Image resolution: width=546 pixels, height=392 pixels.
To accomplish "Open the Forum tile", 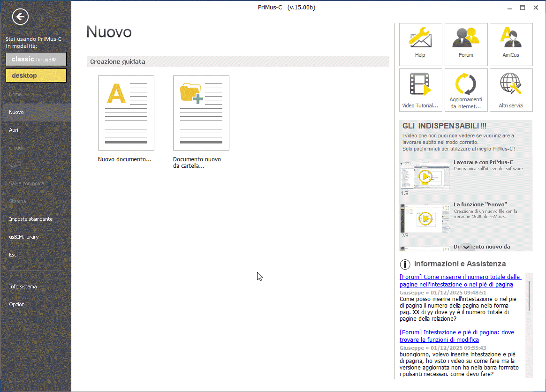I will pyautogui.click(x=466, y=39).
